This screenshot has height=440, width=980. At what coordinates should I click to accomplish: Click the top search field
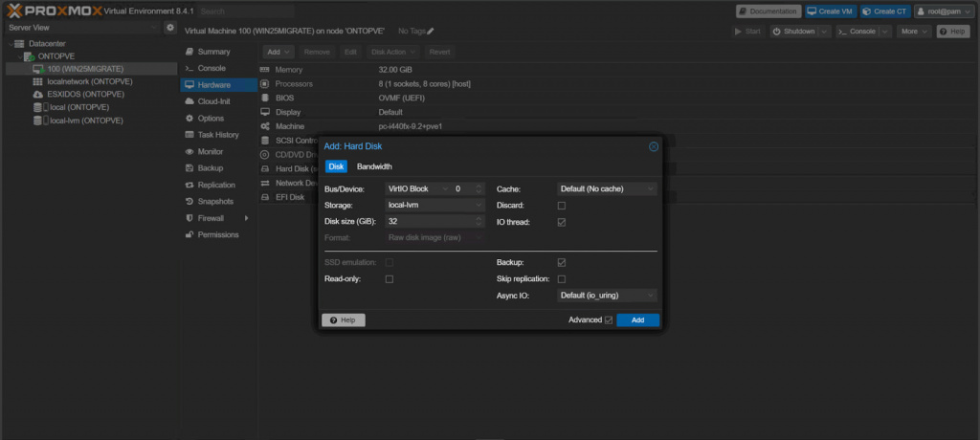click(246, 11)
